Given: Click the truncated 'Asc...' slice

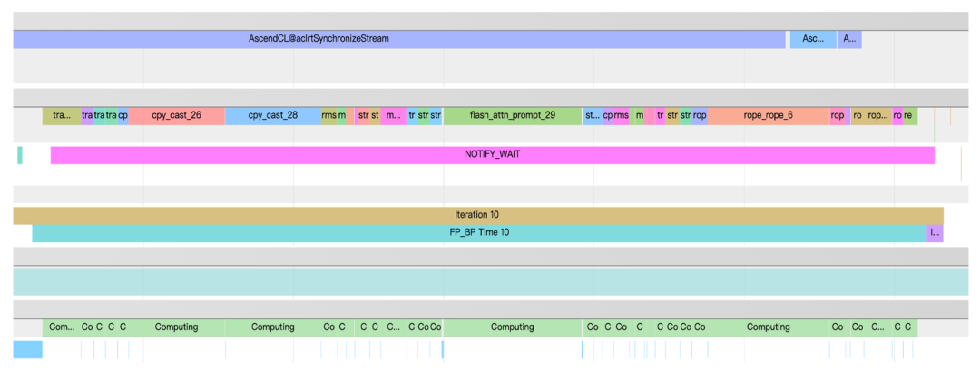Looking at the screenshot, I should pyautogui.click(x=813, y=39).
